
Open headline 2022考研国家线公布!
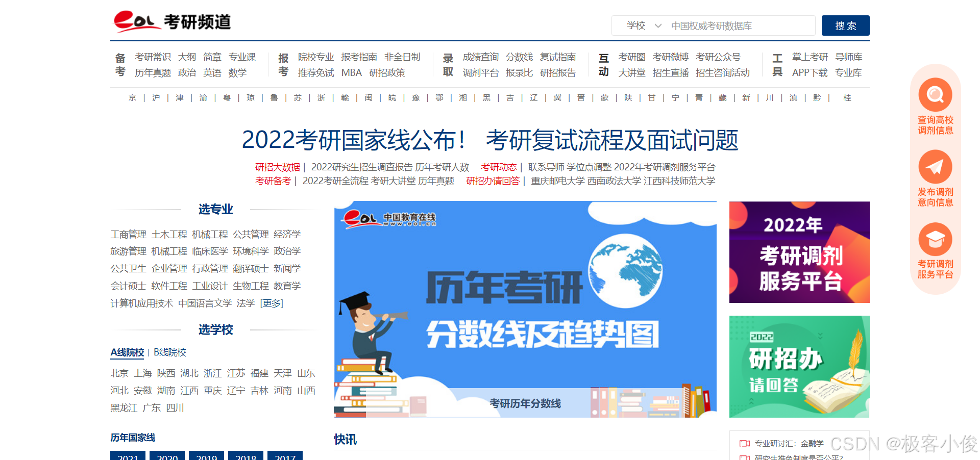[x=354, y=140]
